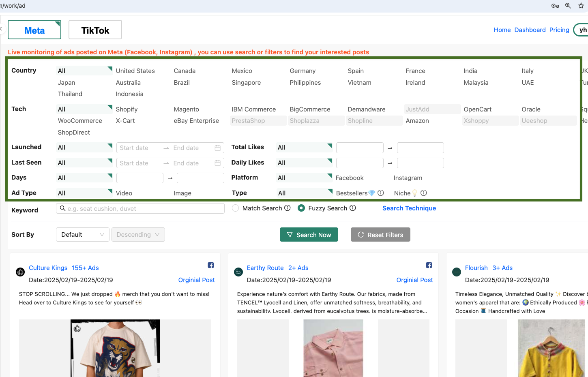Screen dimensions: 588x377
Task: Click Facebook icon on Culture Kings card
Action: click(211, 265)
